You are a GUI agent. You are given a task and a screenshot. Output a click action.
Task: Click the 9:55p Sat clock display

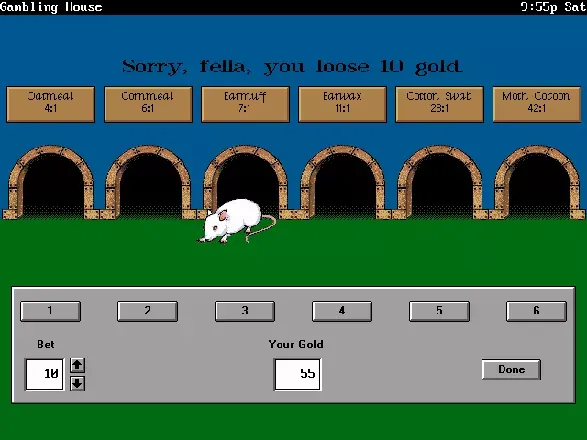point(554,7)
